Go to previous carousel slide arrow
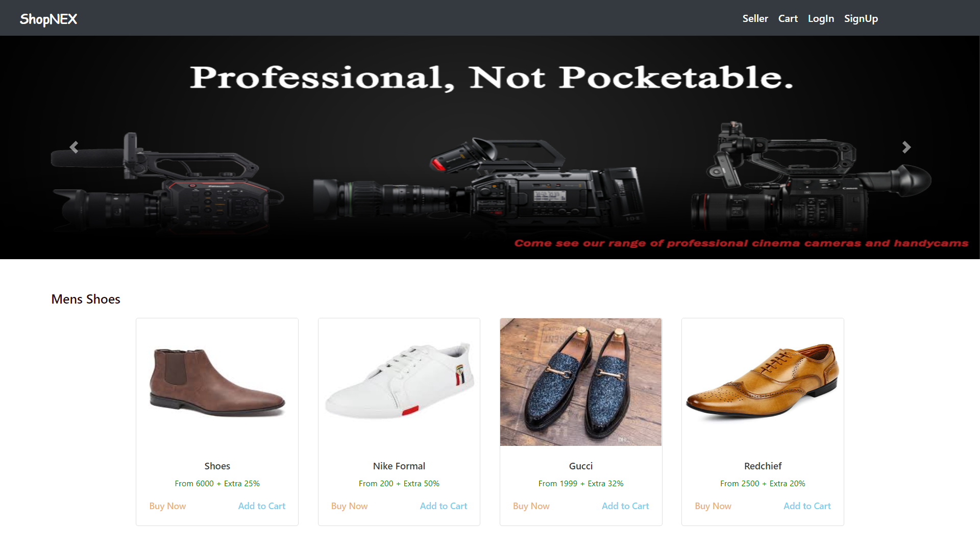 click(x=74, y=147)
